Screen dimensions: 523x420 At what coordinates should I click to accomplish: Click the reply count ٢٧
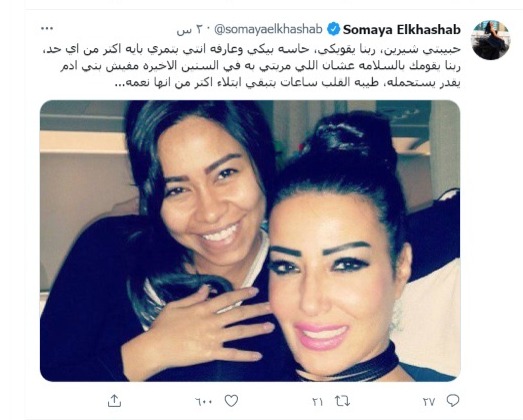(x=429, y=402)
